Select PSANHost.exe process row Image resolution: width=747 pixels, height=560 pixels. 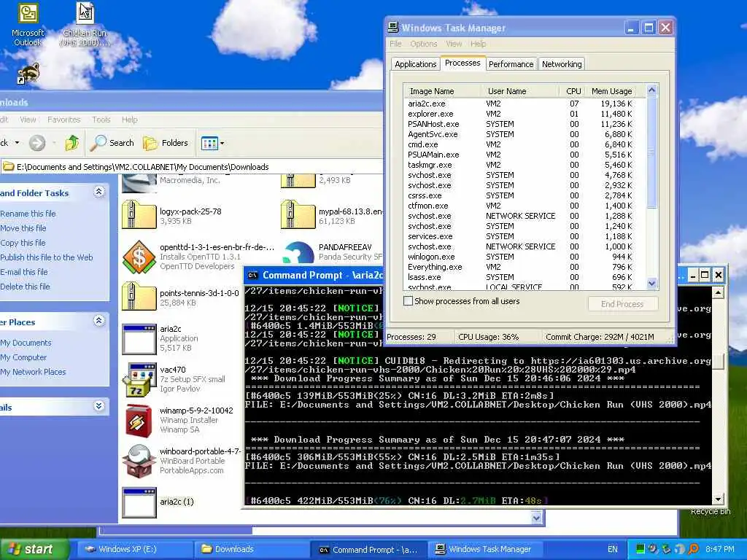(x=524, y=124)
